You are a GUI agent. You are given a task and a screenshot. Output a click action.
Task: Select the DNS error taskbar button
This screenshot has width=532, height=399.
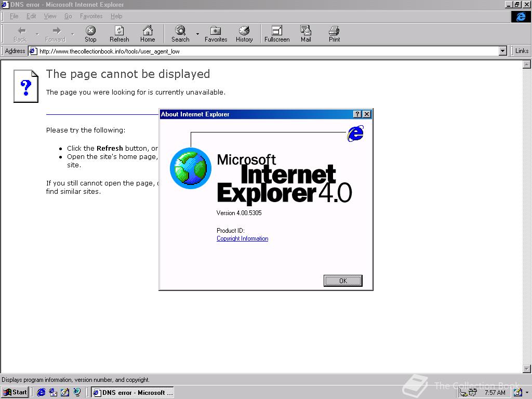(x=132, y=393)
